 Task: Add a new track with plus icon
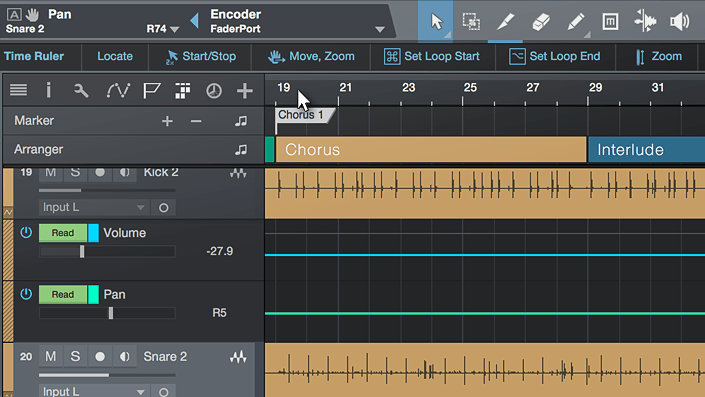(245, 90)
